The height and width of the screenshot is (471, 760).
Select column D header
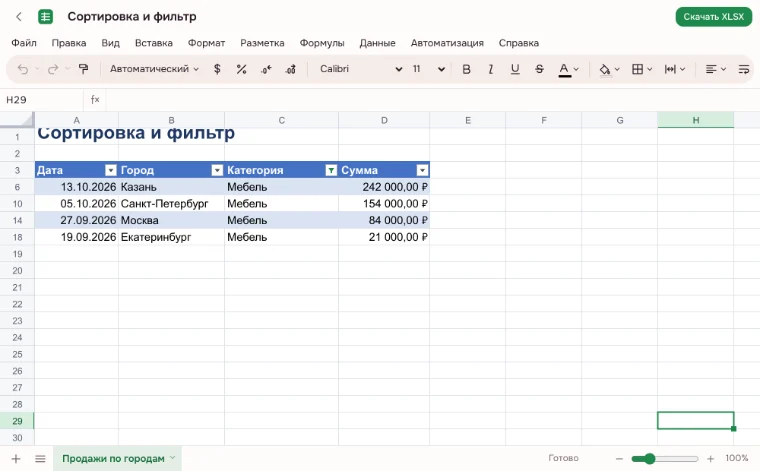pyautogui.click(x=384, y=120)
